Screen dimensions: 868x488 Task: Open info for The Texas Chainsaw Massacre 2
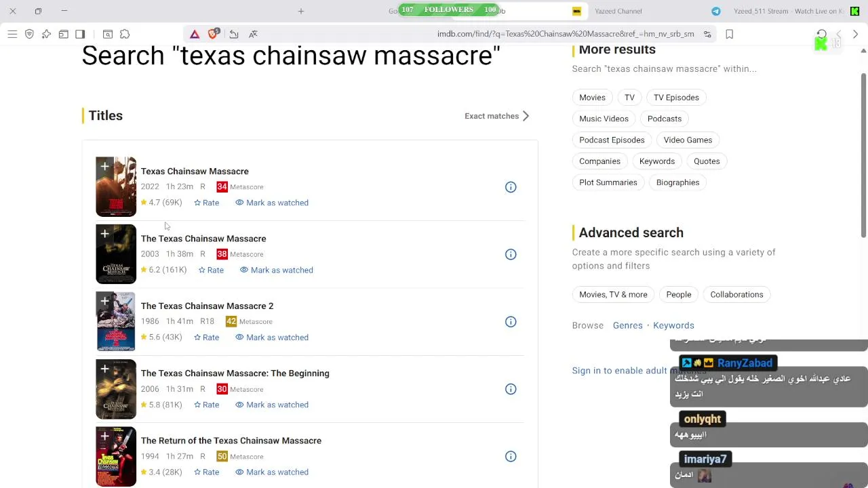coord(511,321)
